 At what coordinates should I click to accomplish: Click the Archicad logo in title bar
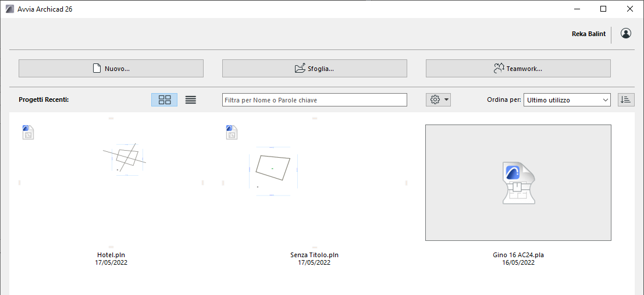9,9
